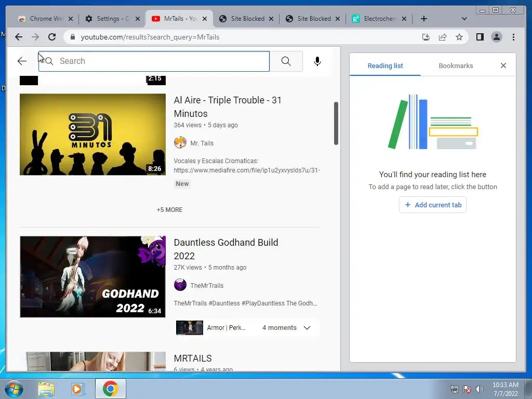
Task: Close the Chrome Web Store tab
Action: click(71, 19)
